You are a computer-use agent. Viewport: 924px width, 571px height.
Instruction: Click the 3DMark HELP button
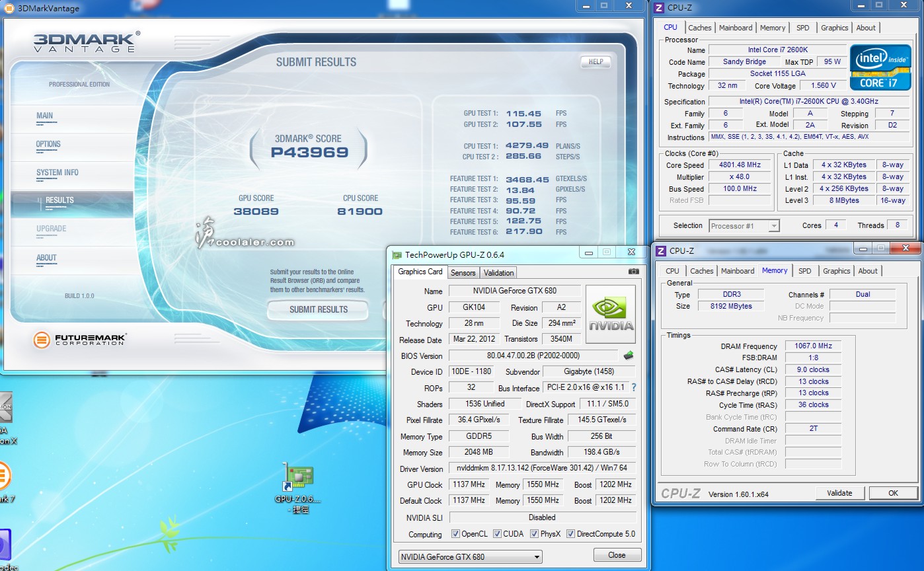pos(596,61)
